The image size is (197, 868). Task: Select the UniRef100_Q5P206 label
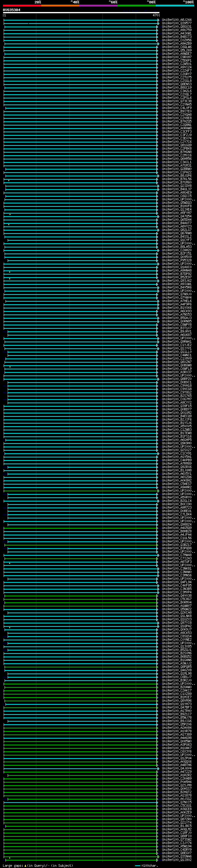[x=176, y=725]
